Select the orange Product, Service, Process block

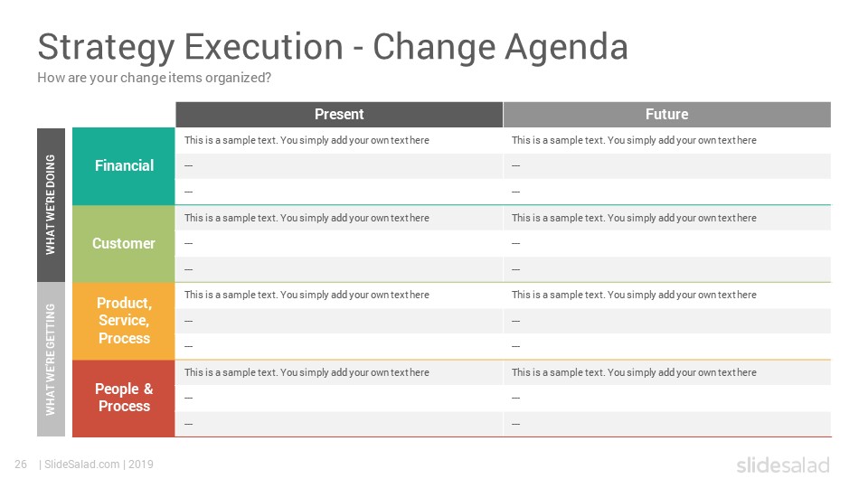click(124, 321)
